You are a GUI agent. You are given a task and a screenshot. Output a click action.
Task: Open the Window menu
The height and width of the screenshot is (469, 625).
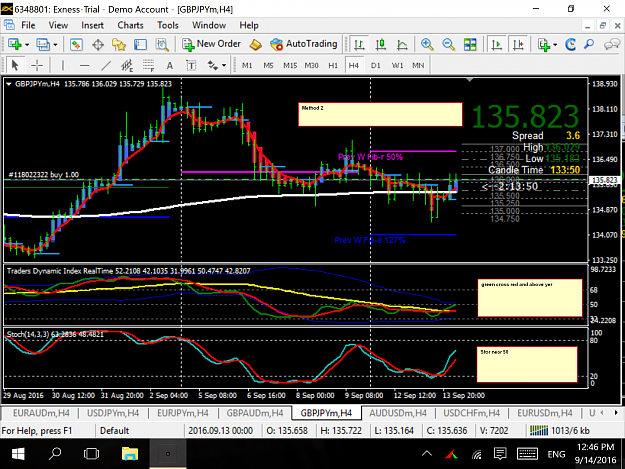tap(209, 26)
